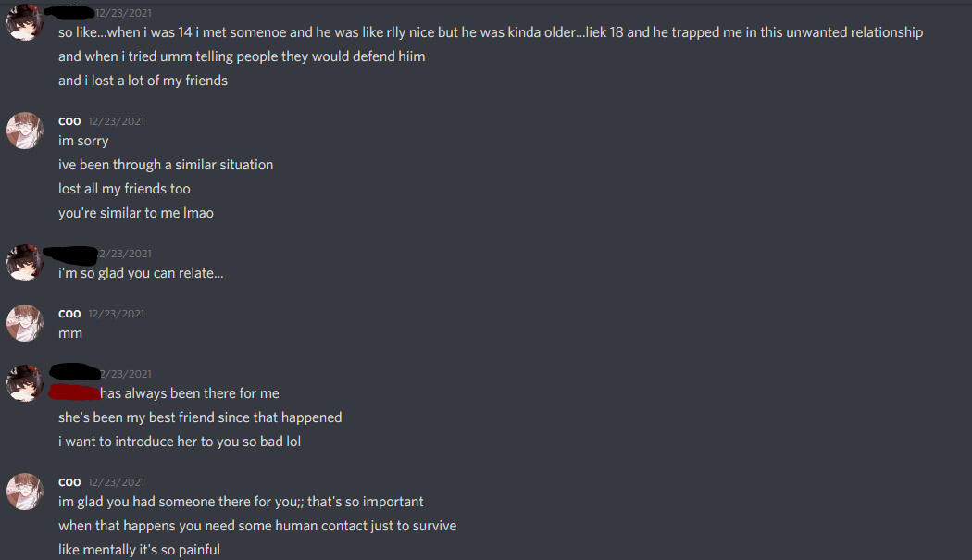The image size is (972, 560).
Task: Click the message "and i lost a lot of my friends"
Action: tap(143, 81)
